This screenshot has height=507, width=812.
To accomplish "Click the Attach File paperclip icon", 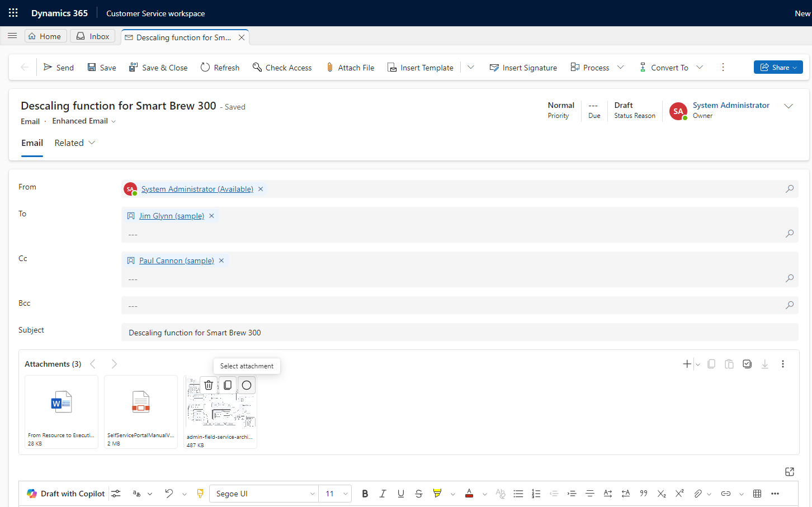I will (330, 68).
